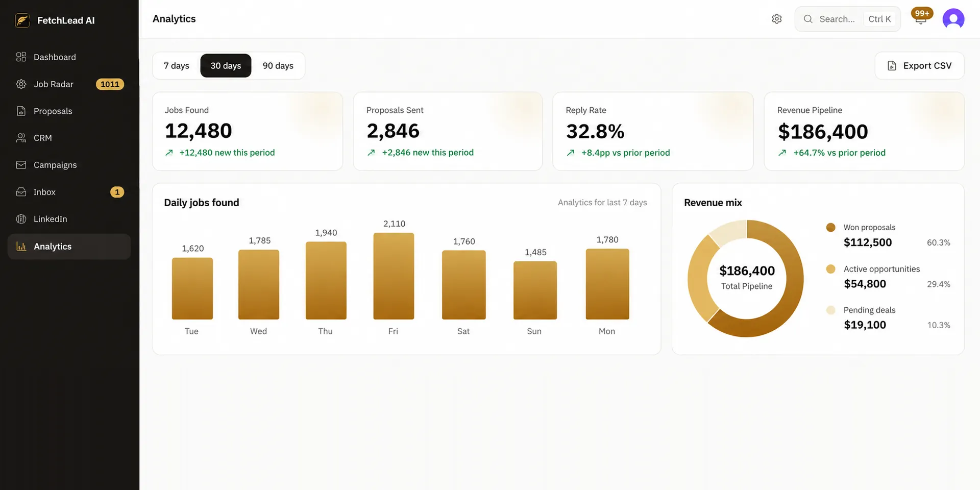Screen dimensions: 980x490
Task: Open the Campaigns menu item
Action: point(69,165)
